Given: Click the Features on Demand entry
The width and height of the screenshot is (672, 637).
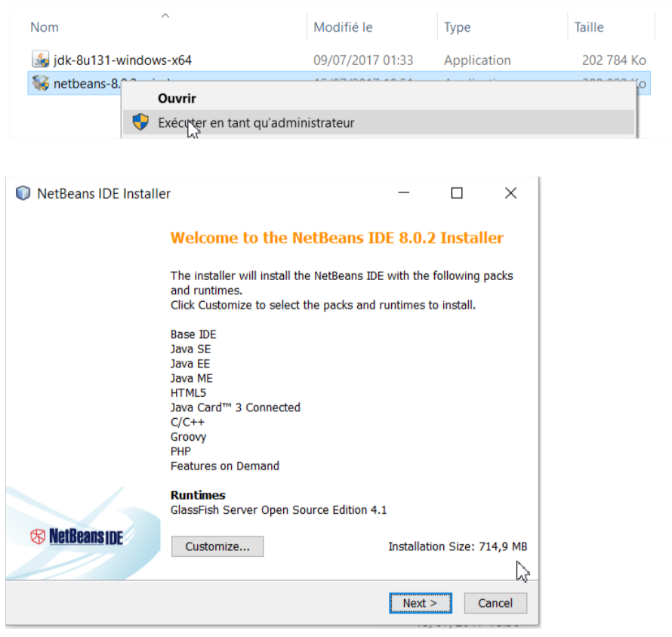Looking at the screenshot, I should click(x=225, y=466).
